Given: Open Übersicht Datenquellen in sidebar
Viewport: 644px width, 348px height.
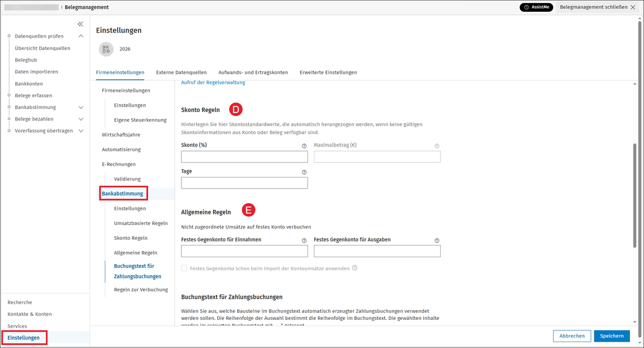Looking at the screenshot, I should pos(42,48).
